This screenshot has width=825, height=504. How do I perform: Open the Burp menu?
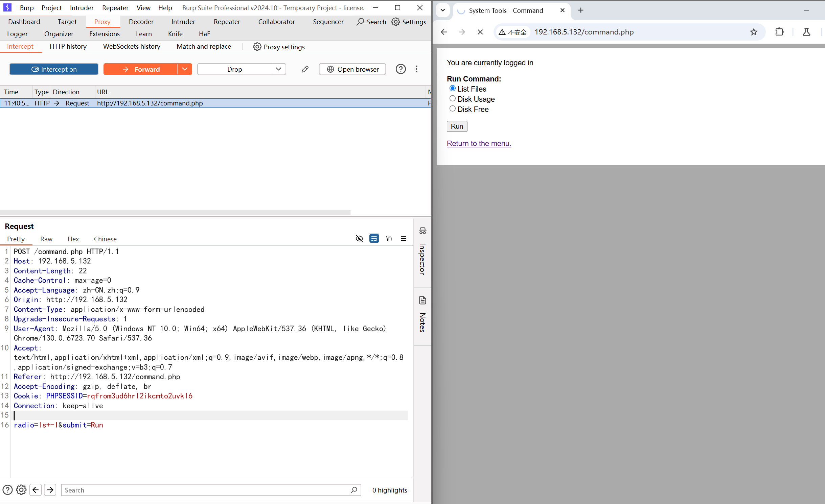coord(27,8)
